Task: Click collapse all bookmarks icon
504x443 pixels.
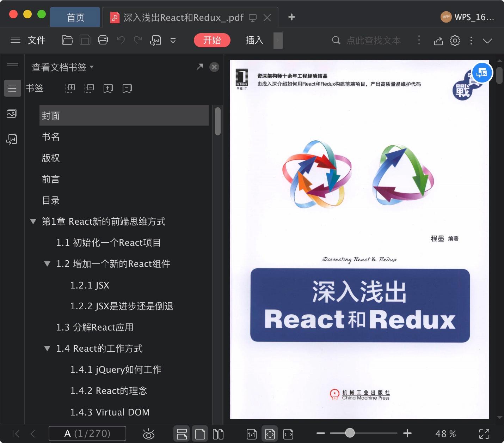Action: click(x=89, y=88)
